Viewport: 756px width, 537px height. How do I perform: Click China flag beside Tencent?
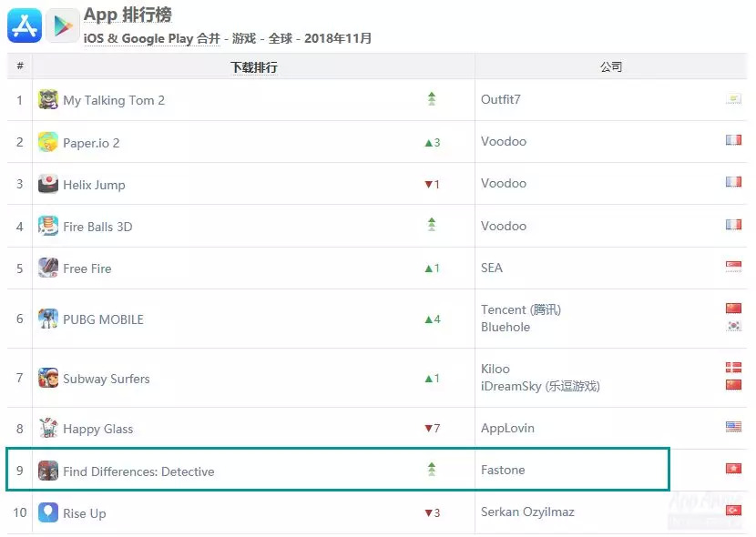[733, 309]
